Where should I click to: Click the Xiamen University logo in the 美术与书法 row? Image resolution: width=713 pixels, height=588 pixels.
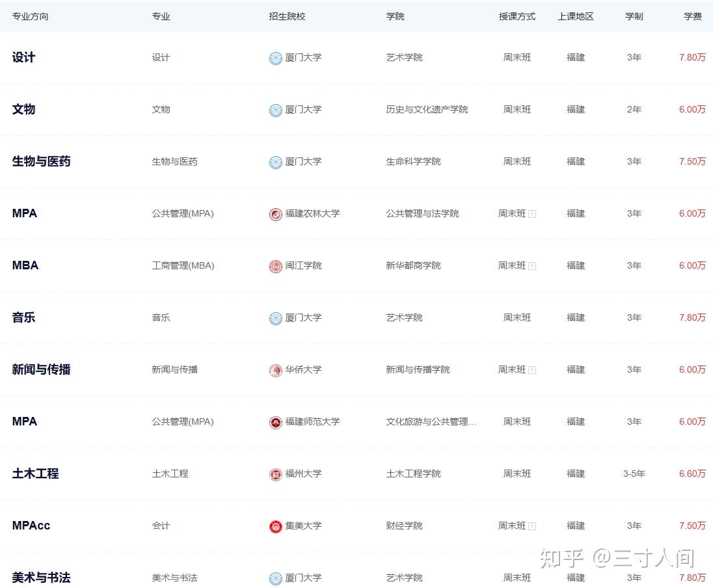276,578
